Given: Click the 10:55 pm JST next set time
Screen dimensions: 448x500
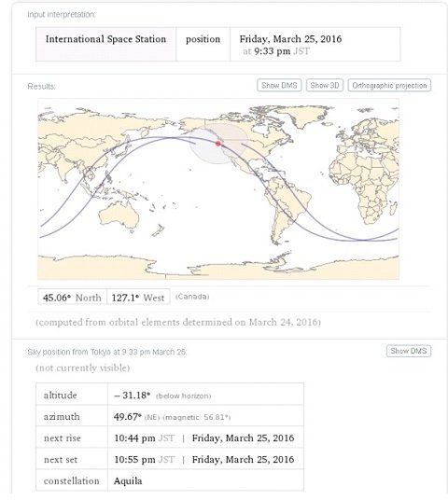Looking at the screenshot, I should [145, 460].
